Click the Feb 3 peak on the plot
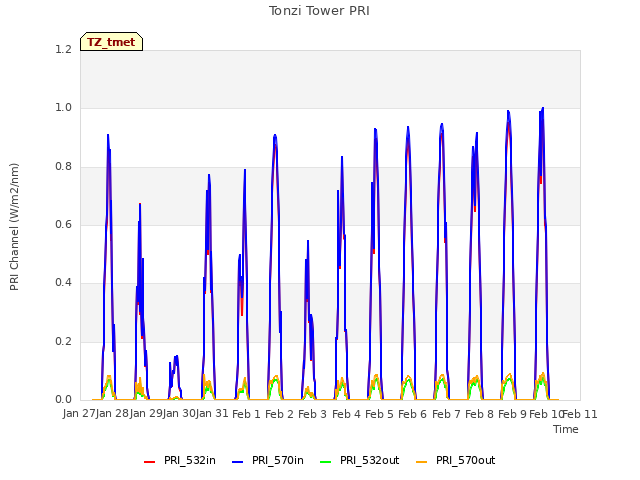 308,241
